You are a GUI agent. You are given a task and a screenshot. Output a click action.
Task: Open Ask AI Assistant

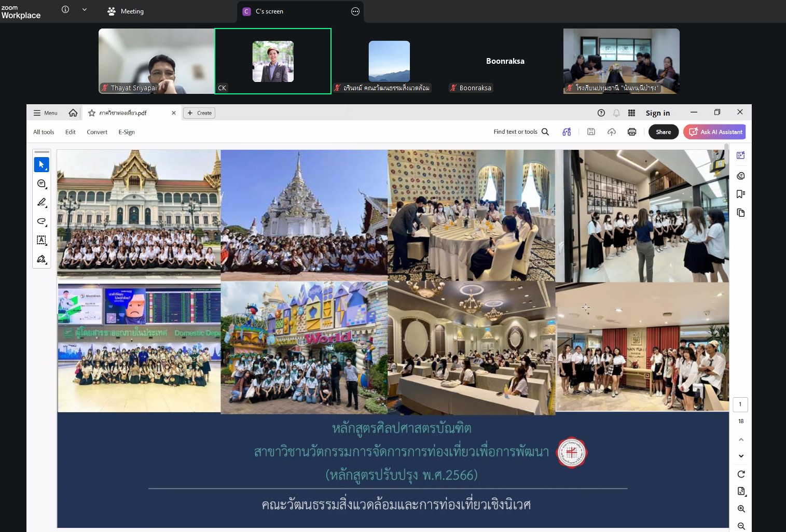714,132
